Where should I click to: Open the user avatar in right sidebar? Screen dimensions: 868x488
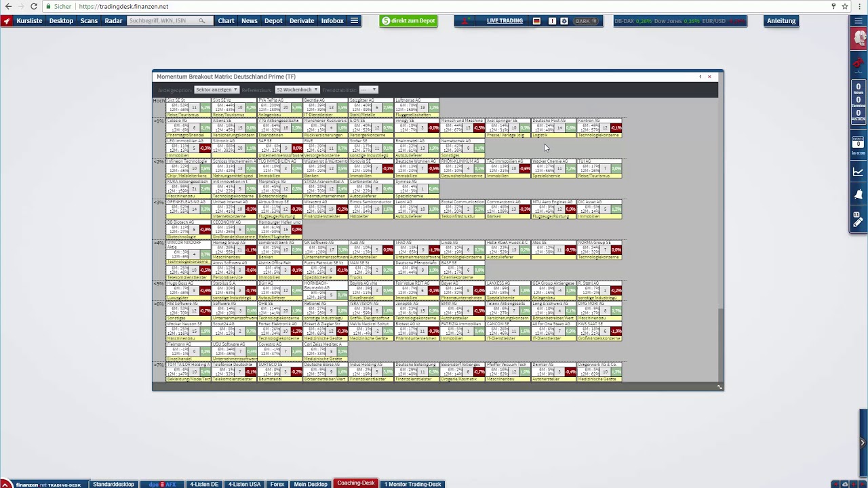tap(859, 39)
